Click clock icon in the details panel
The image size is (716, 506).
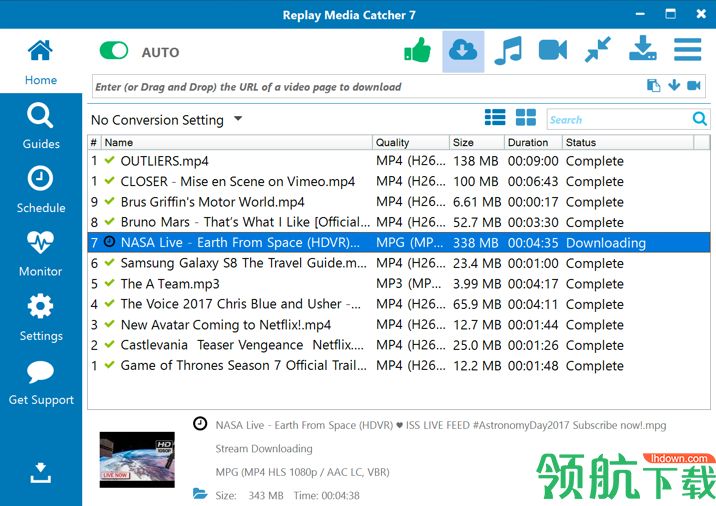click(200, 424)
